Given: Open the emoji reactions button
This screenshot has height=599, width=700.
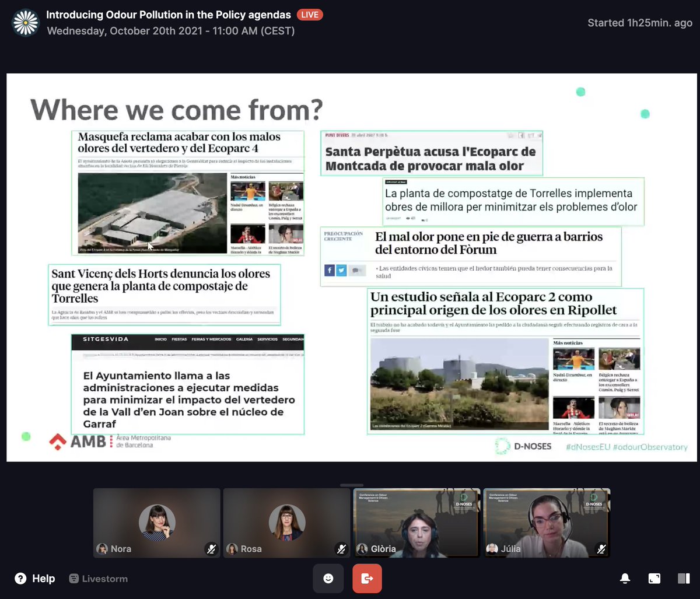Looking at the screenshot, I should tap(328, 579).
